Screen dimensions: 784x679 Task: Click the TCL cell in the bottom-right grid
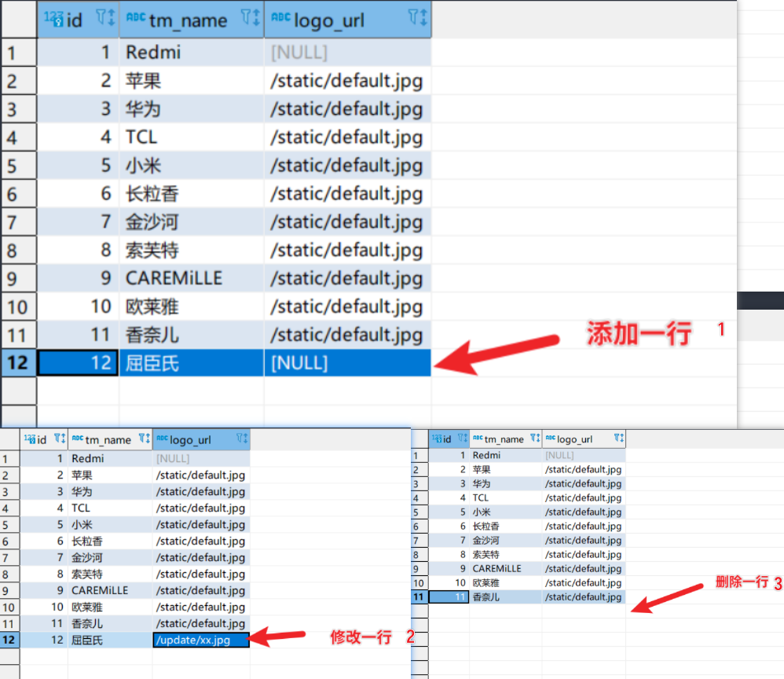[506, 498]
